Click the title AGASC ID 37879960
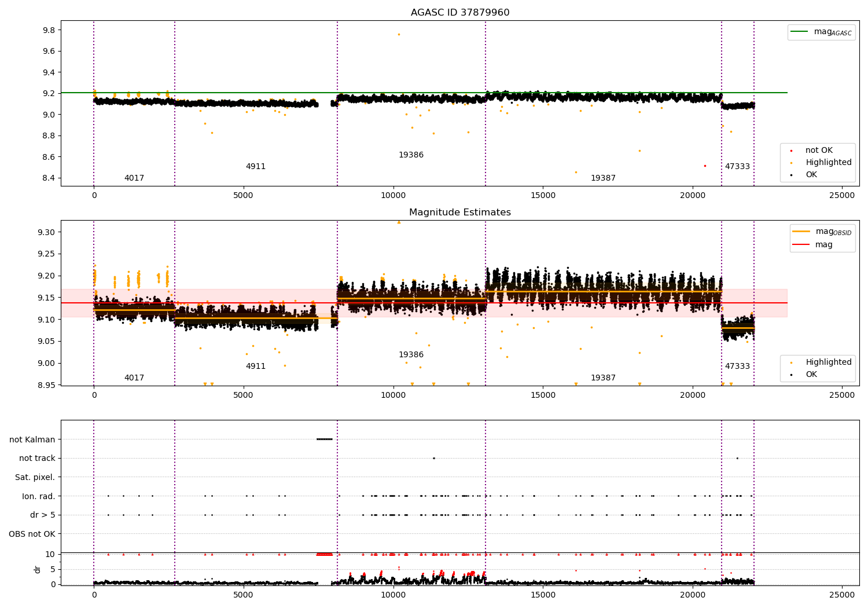This screenshot has height=608, width=868. tap(460, 13)
